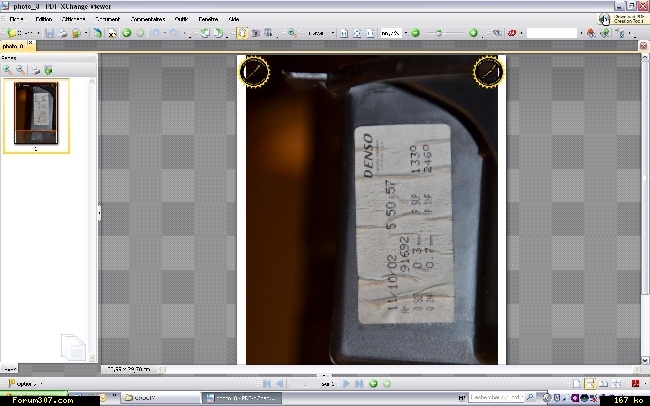The image size is (650, 406).
Task: Open the Affichage menu
Action: (73, 19)
